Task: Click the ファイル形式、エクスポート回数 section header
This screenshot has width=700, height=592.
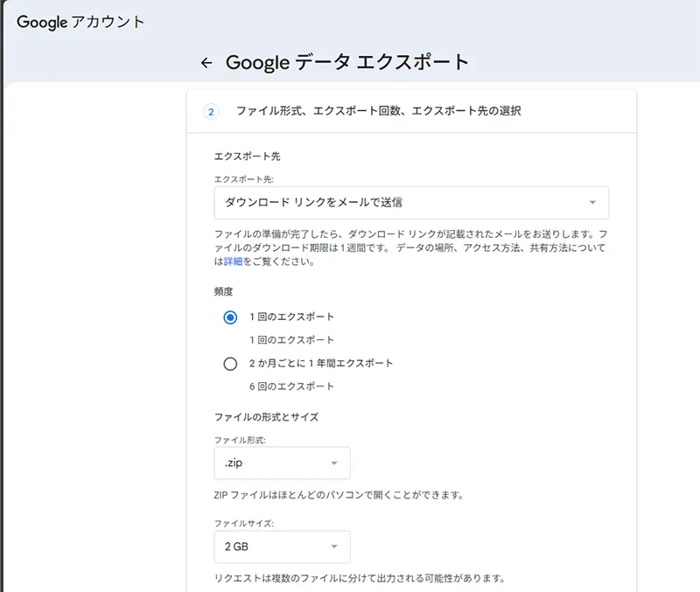Action: coord(378,111)
